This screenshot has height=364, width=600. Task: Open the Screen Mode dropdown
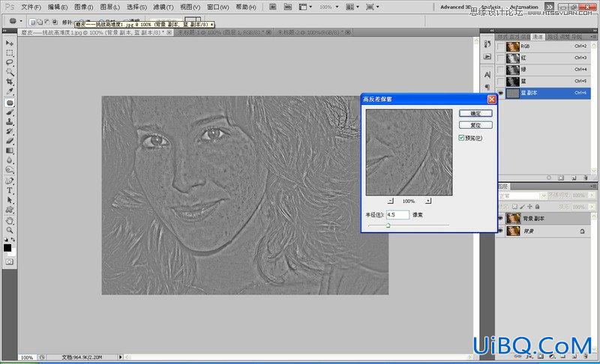[x=372, y=7]
